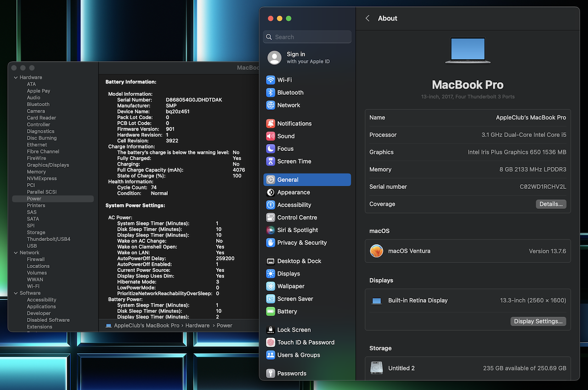
Task: Click the General gear icon in sidebar
Action: (x=271, y=180)
